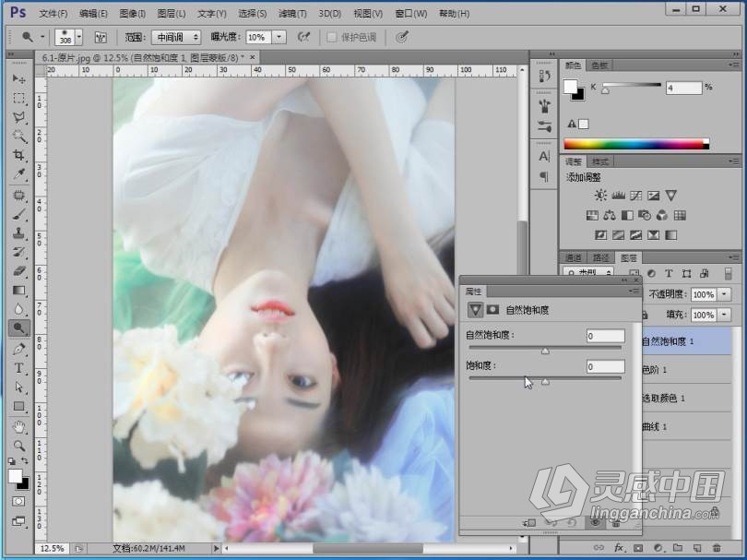Select the Quick Selection tool

[x=18, y=137]
